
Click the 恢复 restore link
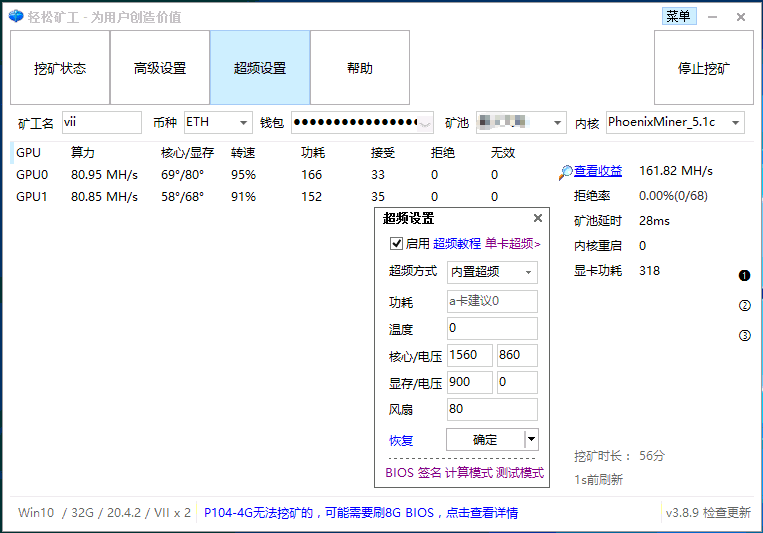click(x=401, y=440)
